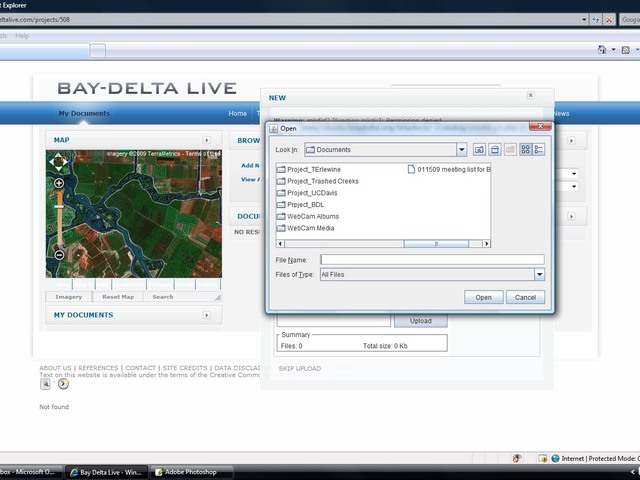Click the Open button in dialog
The height and width of the screenshot is (480, 640).
[483, 298]
